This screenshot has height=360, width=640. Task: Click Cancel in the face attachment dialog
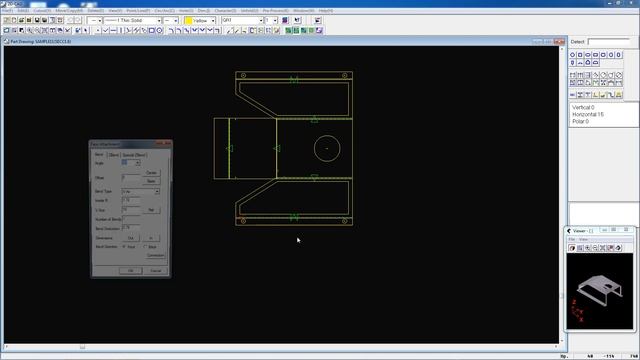tap(156, 271)
